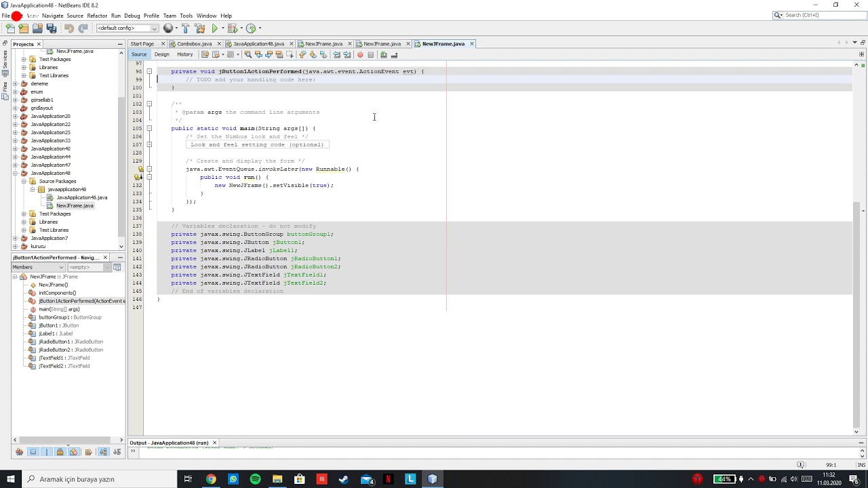Open the Refactor menu

point(97,16)
